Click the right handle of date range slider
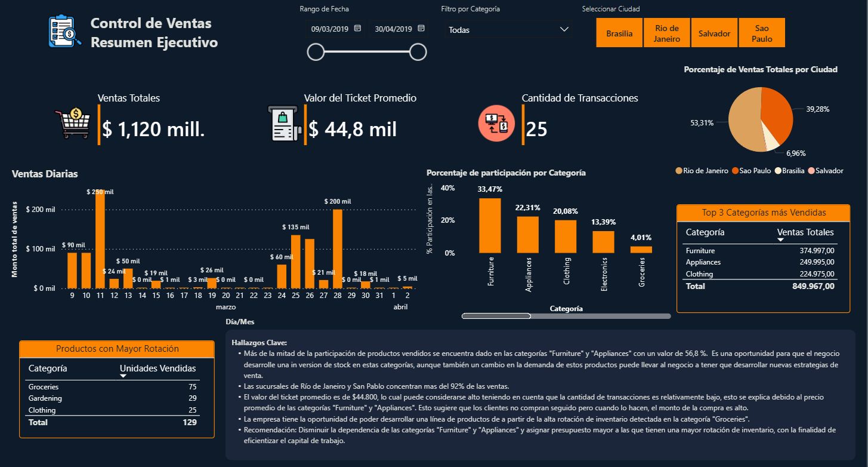 pos(419,53)
